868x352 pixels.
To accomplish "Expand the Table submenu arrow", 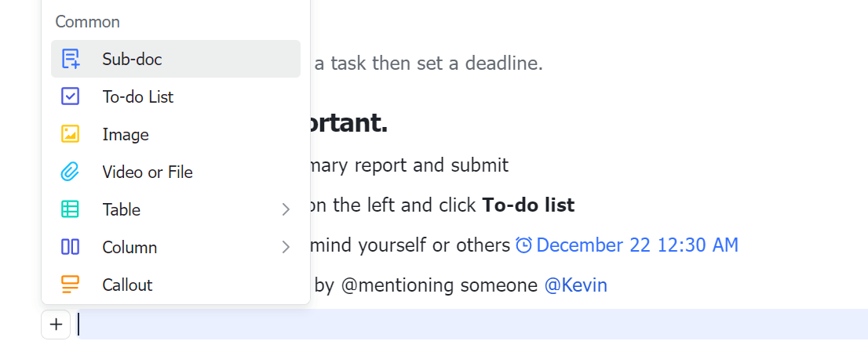I will [286, 209].
